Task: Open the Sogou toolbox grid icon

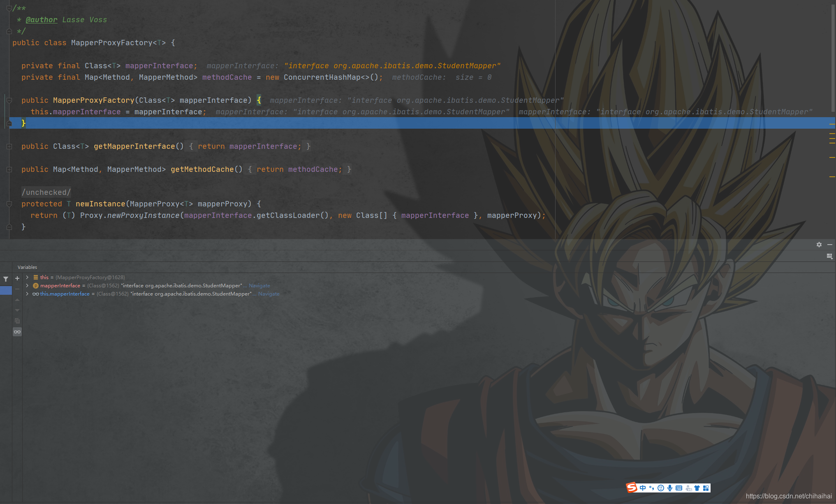Action: tap(706, 488)
